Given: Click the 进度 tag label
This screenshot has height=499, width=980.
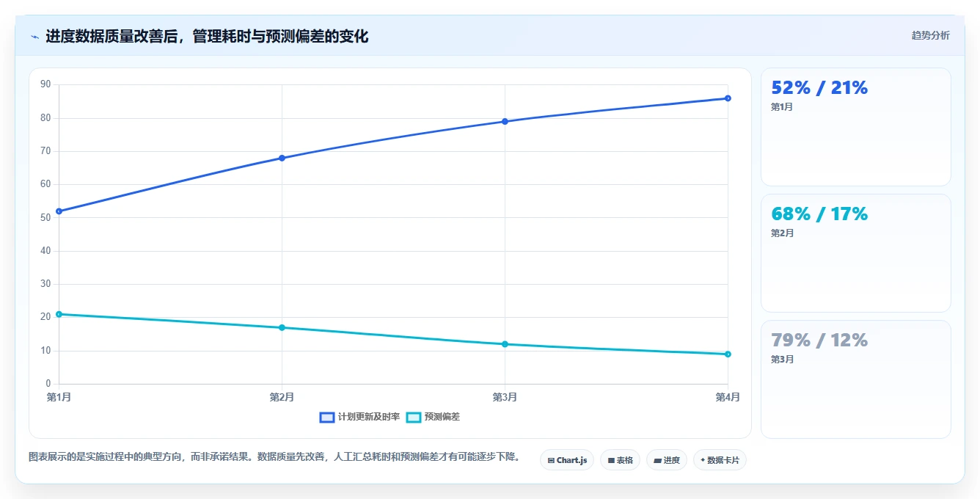Looking at the screenshot, I should click(x=672, y=461).
